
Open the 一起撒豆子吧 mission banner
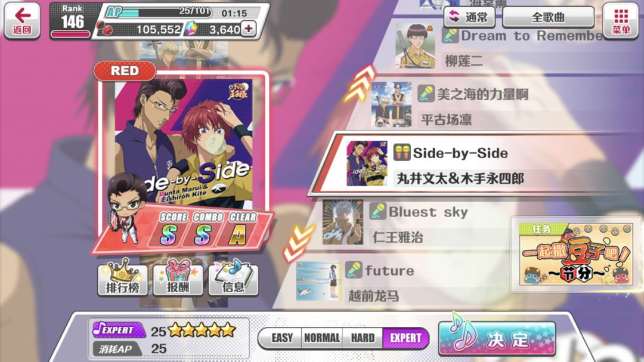click(575, 254)
